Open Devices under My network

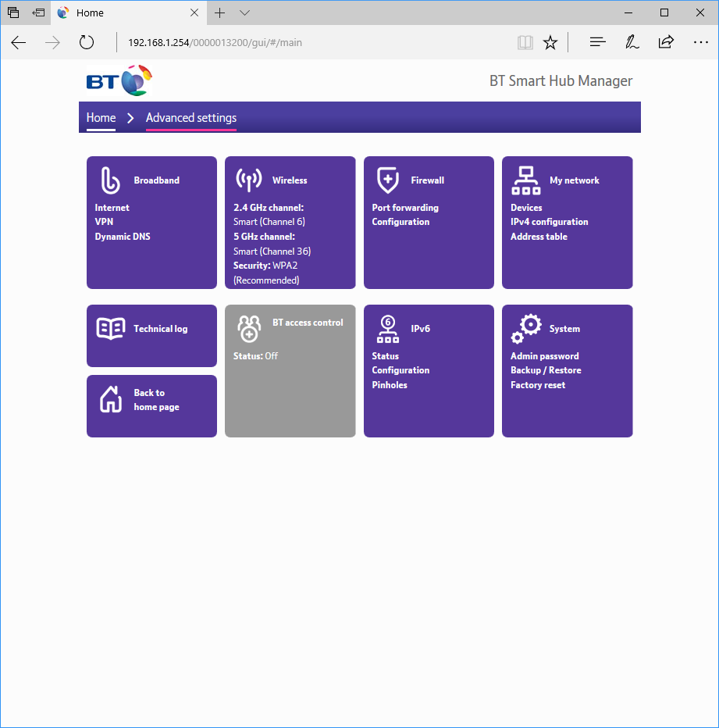point(526,208)
